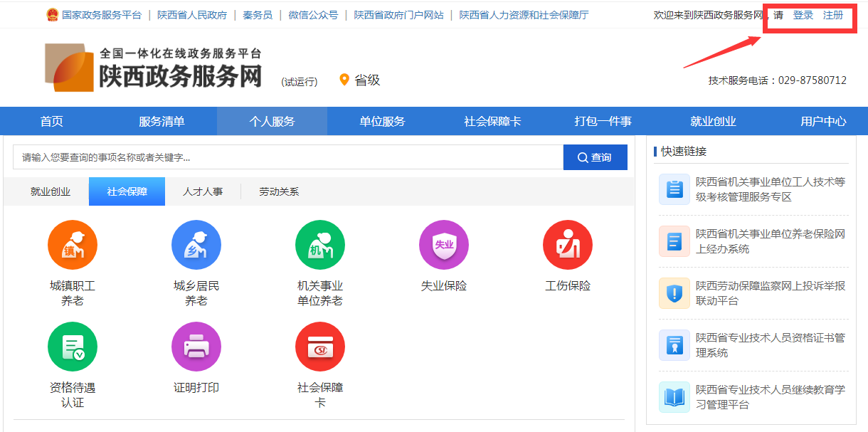Viewport: 868px width, 432px height.
Task: Click the 登录 link at top right
Action: 803,14
